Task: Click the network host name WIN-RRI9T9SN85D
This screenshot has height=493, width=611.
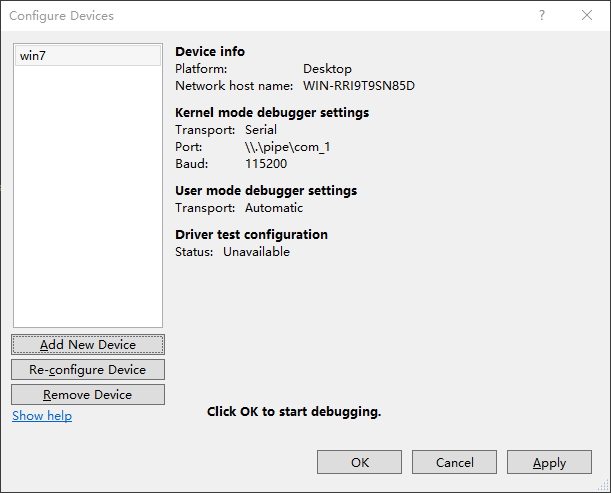Action: tap(358, 86)
